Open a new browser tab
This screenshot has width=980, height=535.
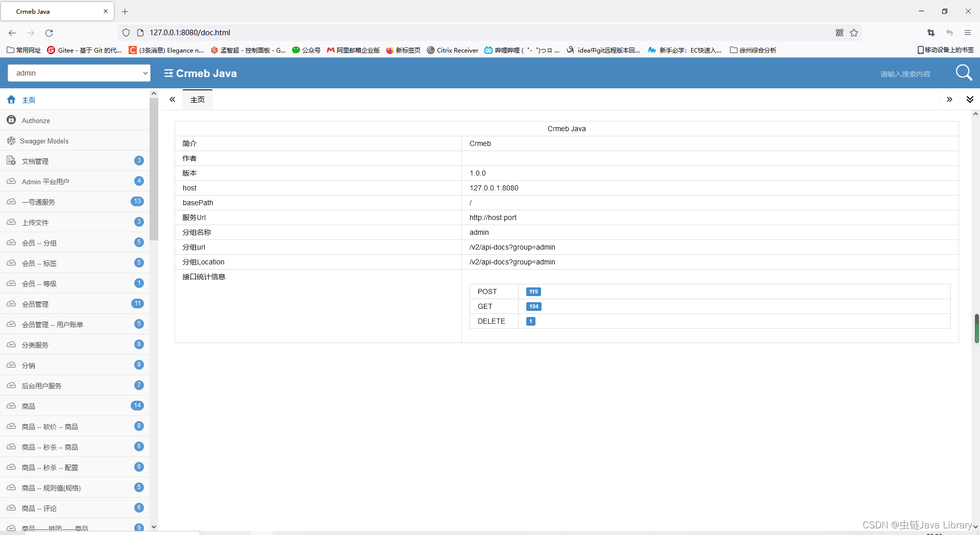(x=125, y=11)
